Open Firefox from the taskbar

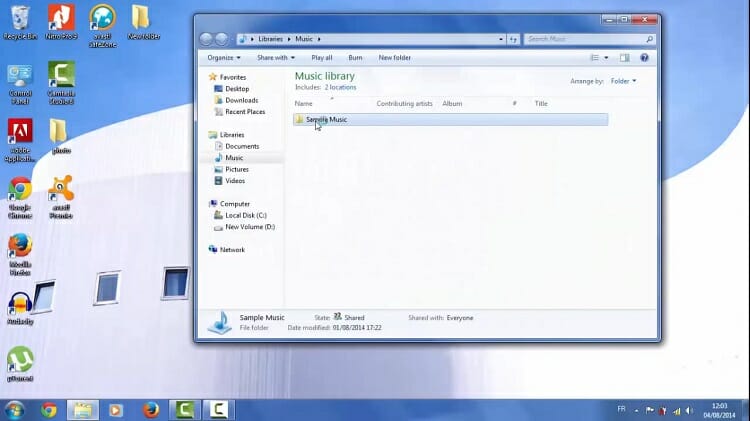(151, 410)
